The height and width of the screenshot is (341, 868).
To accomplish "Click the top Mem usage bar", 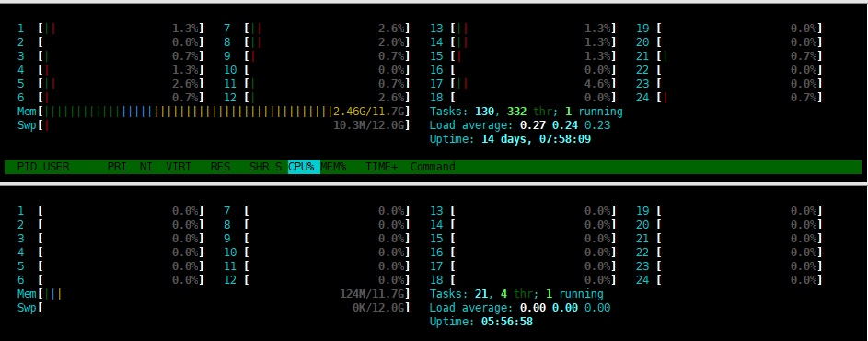I will 214,112.
